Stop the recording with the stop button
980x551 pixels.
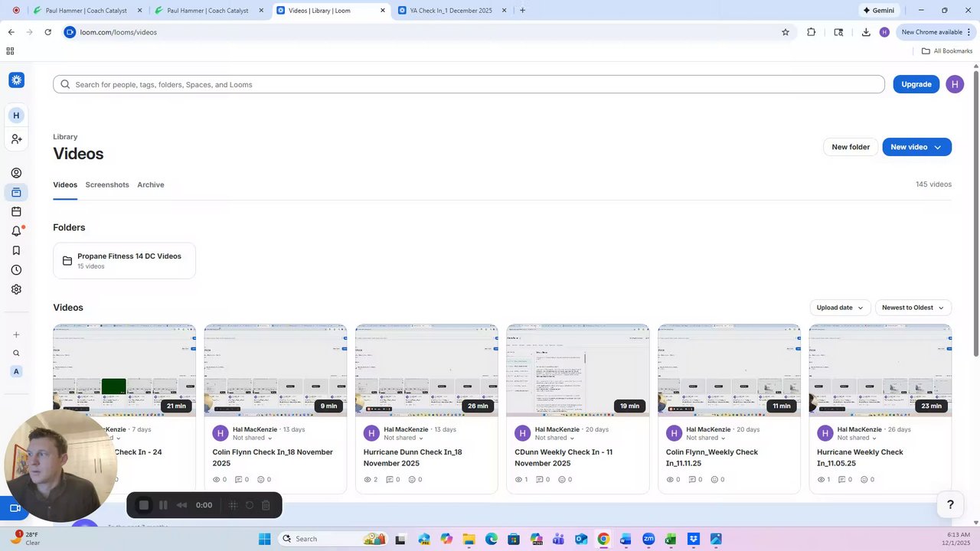point(143,505)
